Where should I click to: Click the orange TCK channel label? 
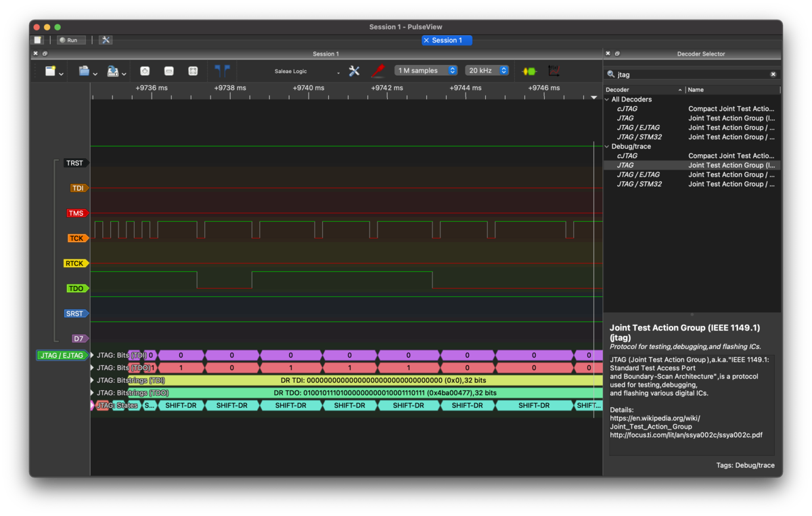pos(76,239)
